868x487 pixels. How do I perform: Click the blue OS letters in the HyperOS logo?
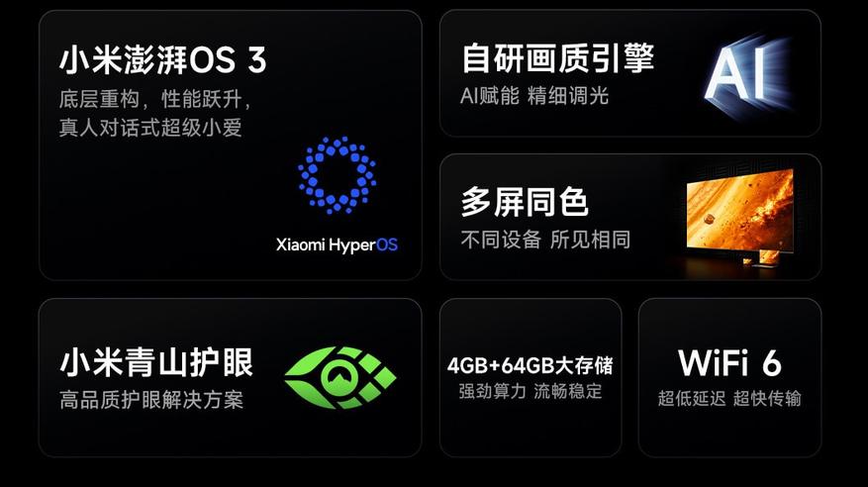[387, 244]
